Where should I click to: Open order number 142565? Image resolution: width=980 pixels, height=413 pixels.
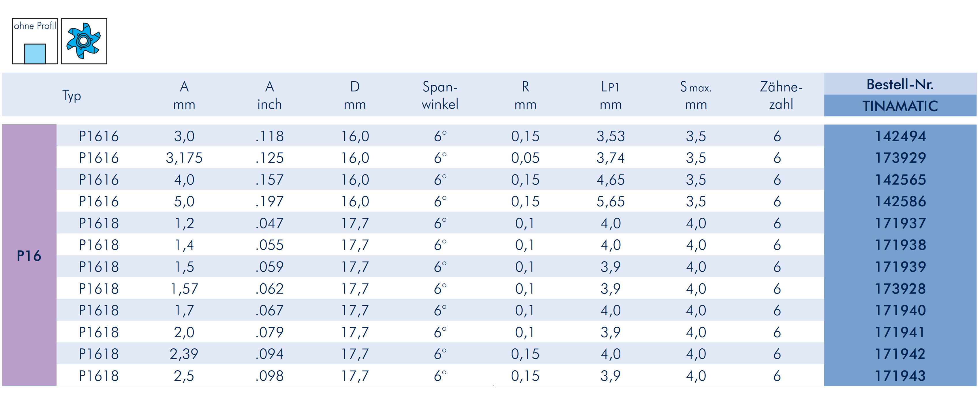(x=900, y=179)
